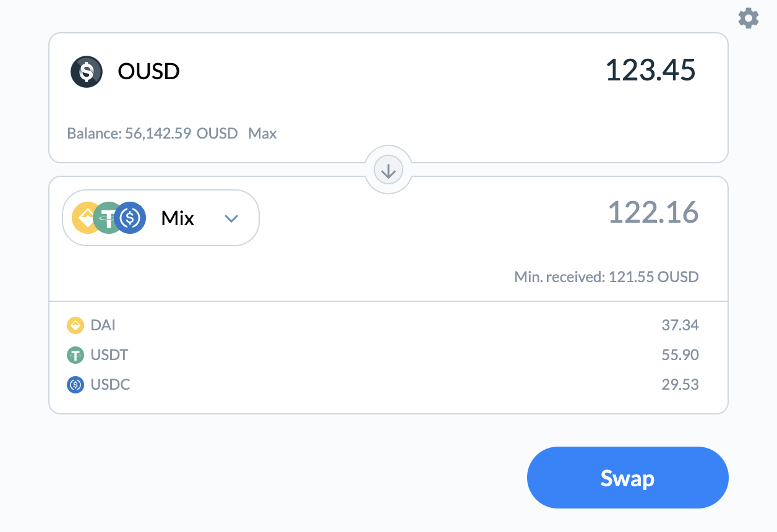
Task: Click the OUSD amount field showing 123.45
Action: click(650, 70)
